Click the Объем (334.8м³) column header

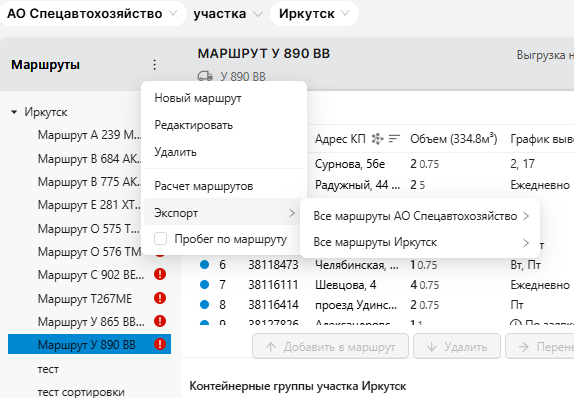point(454,139)
